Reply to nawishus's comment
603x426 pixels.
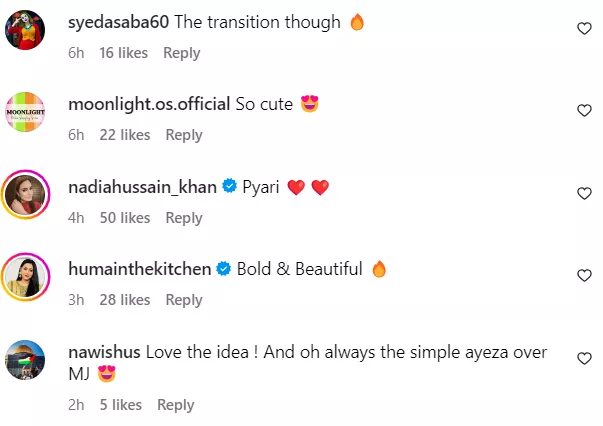[x=176, y=405]
